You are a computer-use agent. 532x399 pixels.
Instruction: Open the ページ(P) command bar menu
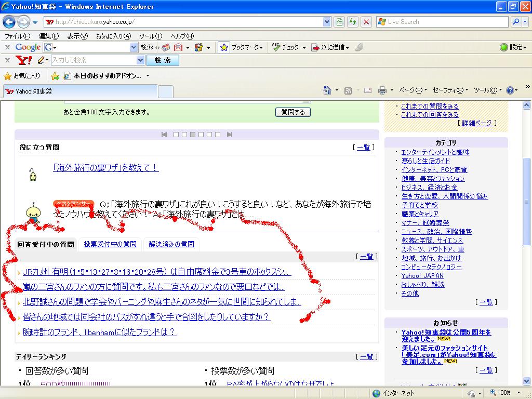413,90
